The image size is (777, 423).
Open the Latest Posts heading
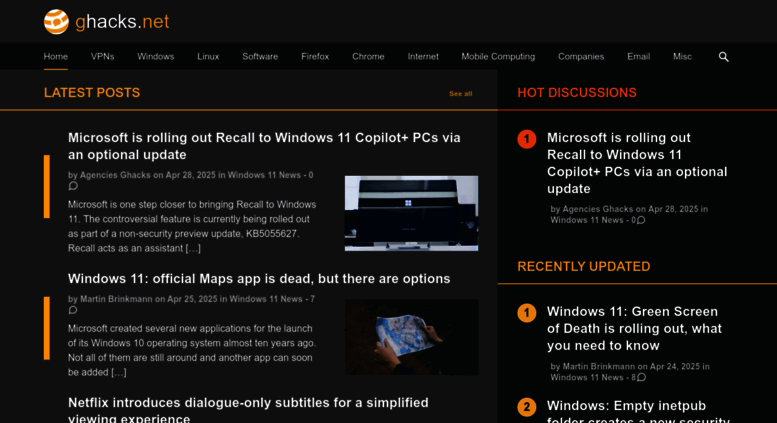92,93
